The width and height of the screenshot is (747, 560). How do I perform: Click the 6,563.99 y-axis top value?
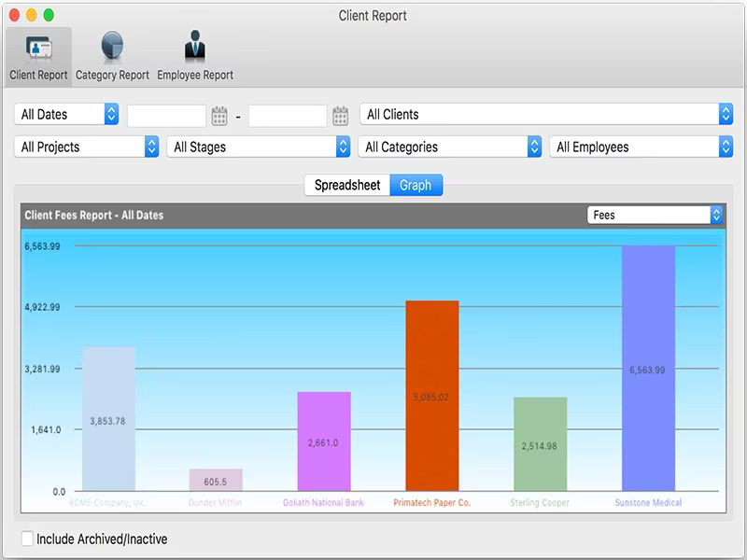point(42,246)
